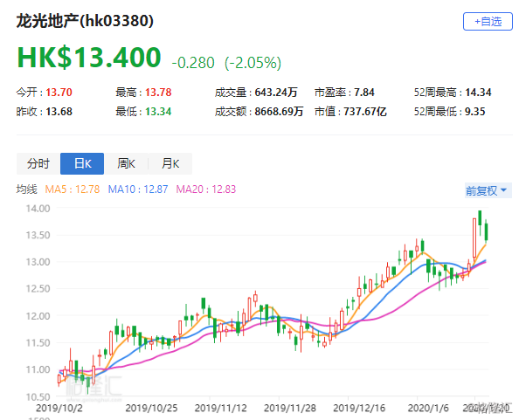Click the MA10 : 12.87 indicator label
The width and height of the screenshot is (519, 420).
138,189
